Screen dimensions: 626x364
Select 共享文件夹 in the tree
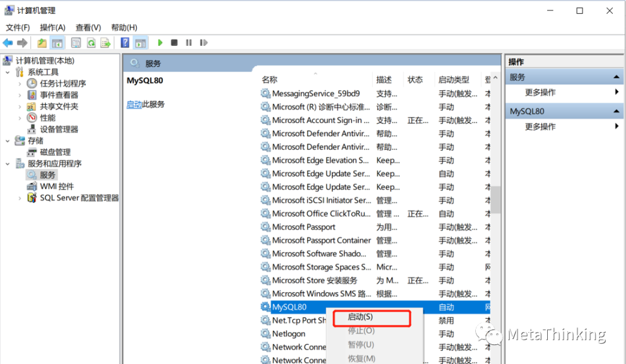[x=59, y=106]
